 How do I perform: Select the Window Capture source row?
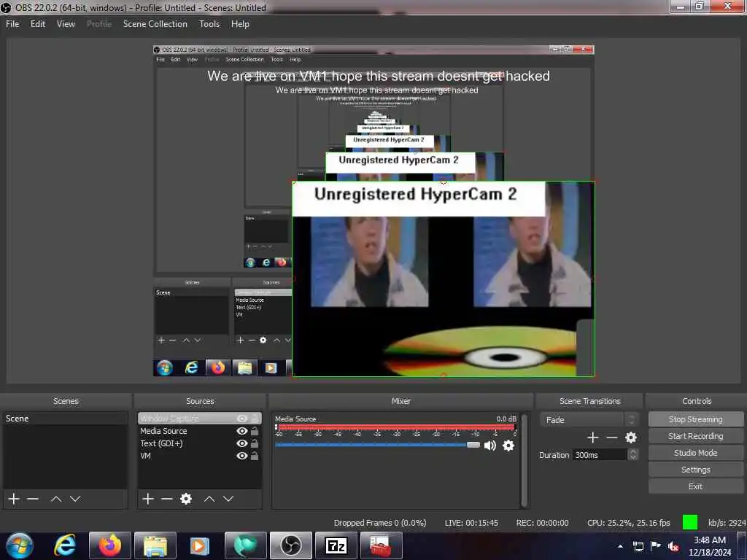pyautogui.click(x=200, y=419)
